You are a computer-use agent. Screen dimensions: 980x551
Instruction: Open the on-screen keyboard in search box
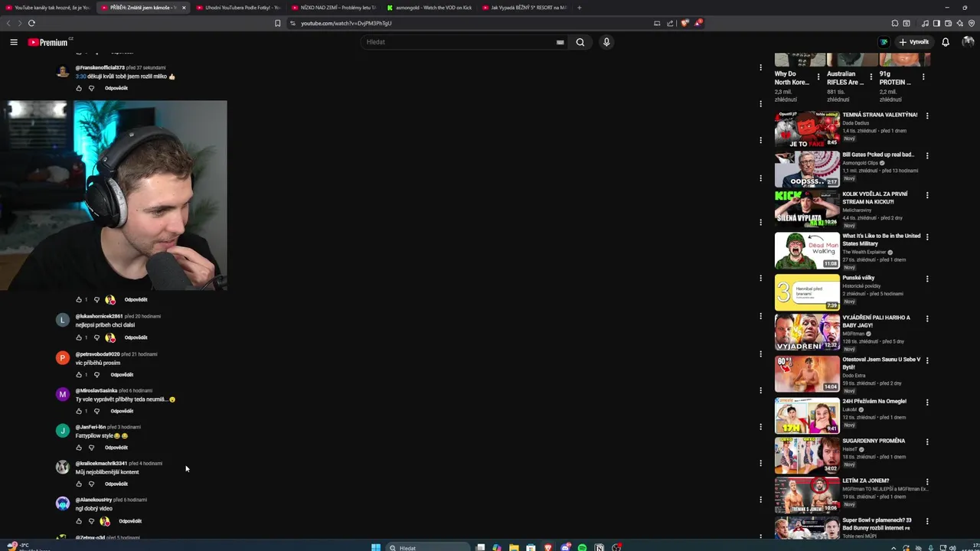[x=560, y=42]
